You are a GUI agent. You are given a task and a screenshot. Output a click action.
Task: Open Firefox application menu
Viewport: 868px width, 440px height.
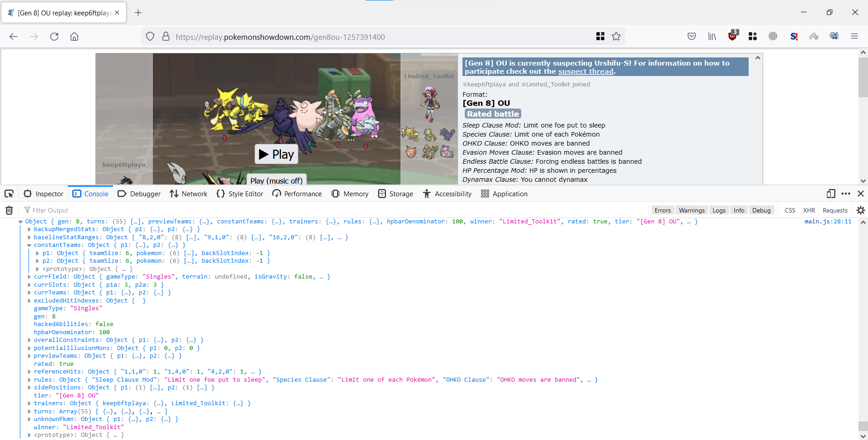pyautogui.click(x=854, y=37)
